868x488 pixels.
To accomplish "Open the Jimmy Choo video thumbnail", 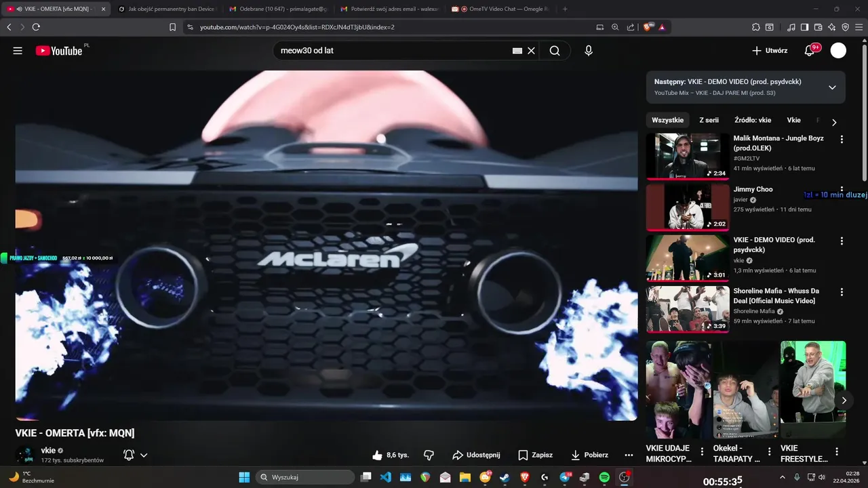I will pyautogui.click(x=687, y=207).
